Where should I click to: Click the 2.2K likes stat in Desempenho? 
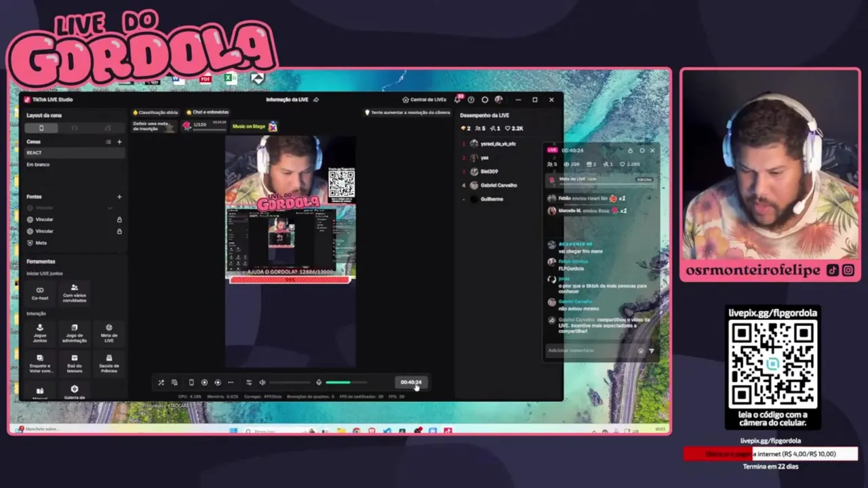coord(514,128)
